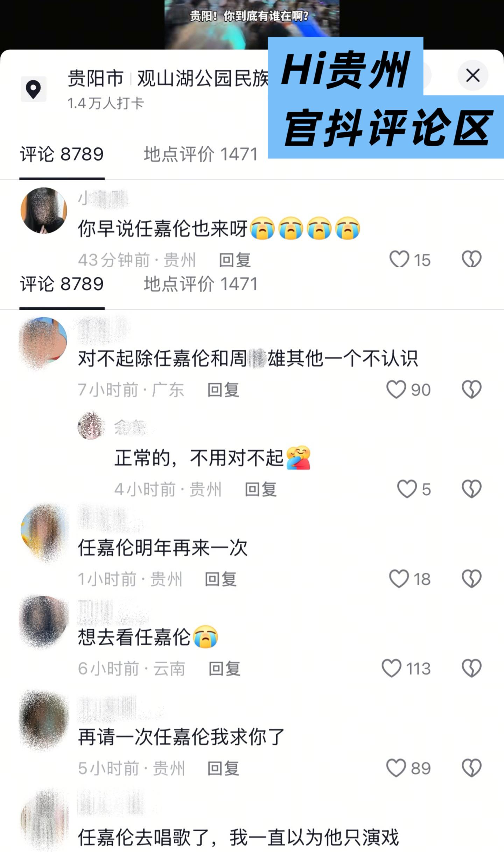Image resolution: width=504 pixels, height=852 pixels.
Task: Reply to the 6小时前 云南 comment
Action: [225, 669]
